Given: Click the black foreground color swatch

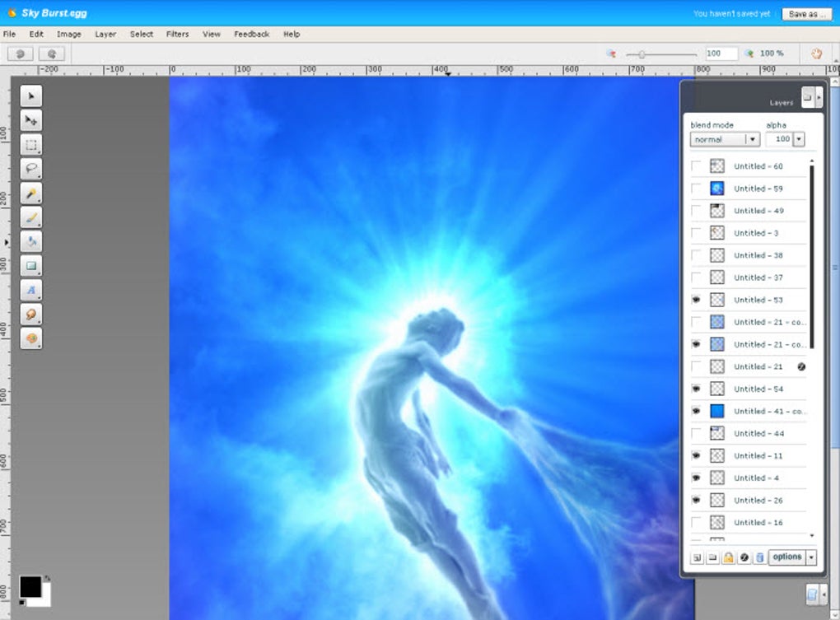Looking at the screenshot, I should [30, 586].
